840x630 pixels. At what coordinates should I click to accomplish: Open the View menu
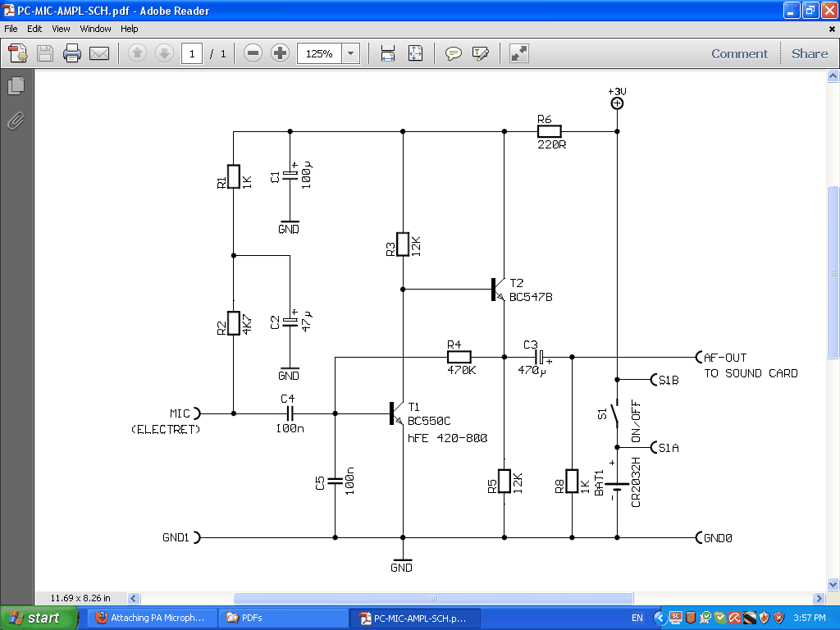[61, 29]
